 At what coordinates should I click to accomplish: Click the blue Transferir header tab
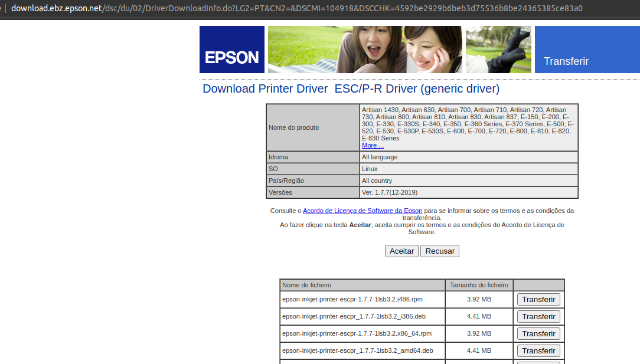pos(587,50)
